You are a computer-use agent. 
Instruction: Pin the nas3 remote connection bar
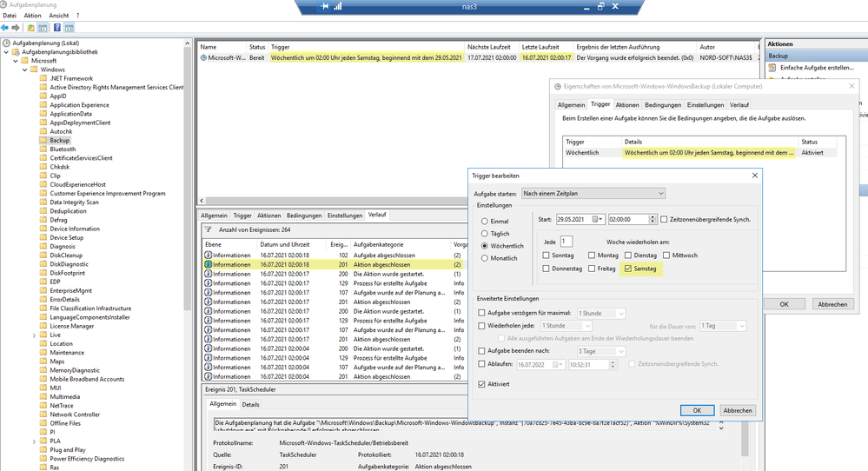point(324,7)
